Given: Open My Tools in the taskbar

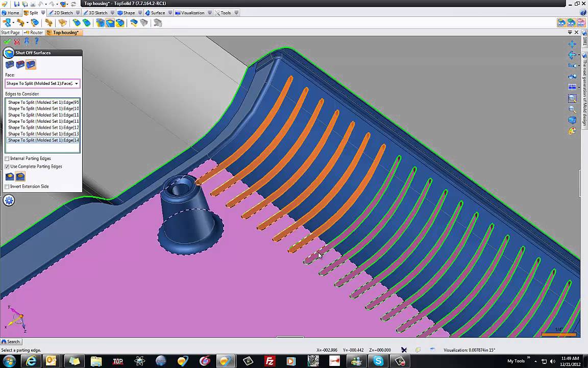Looking at the screenshot, I should click(516, 361).
